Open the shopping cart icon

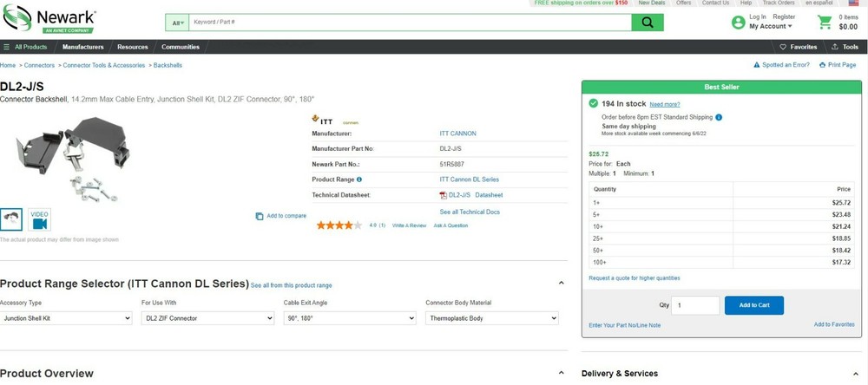click(x=825, y=23)
